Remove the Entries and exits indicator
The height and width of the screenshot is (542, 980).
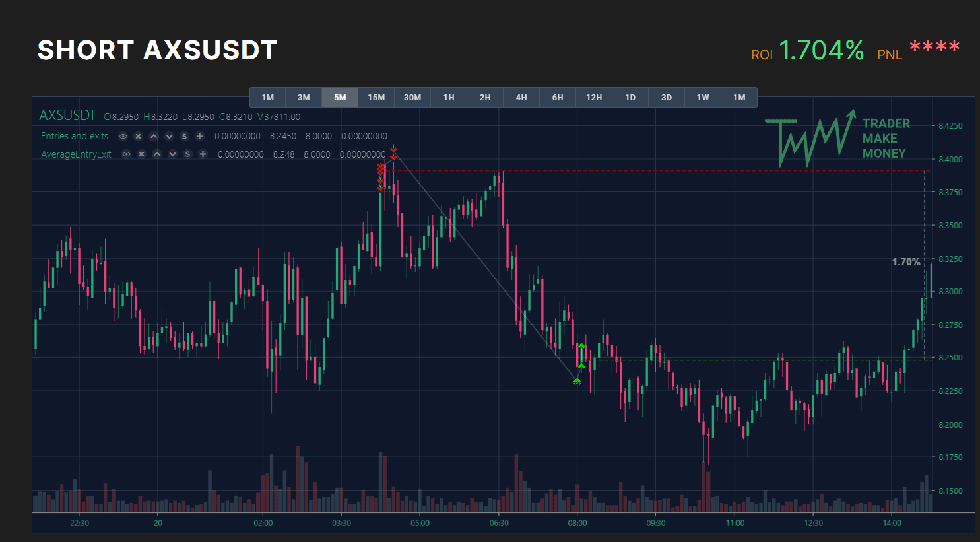click(138, 136)
